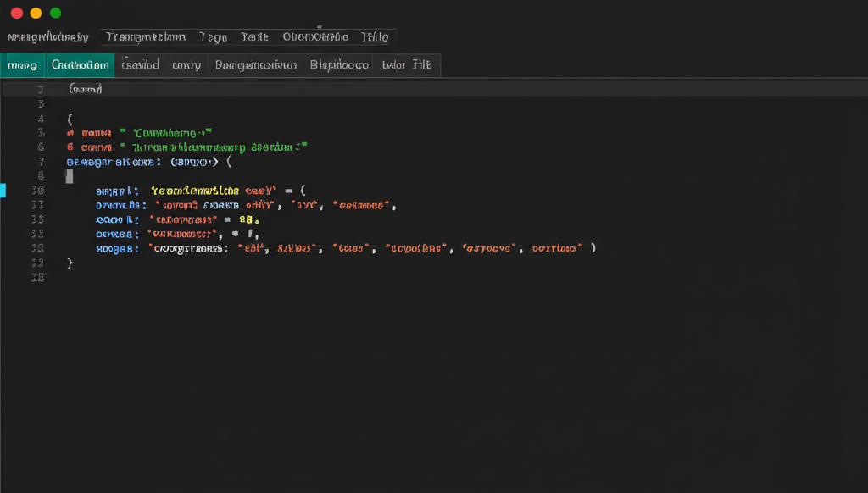Image resolution: width=868 pixels, height=493 pixels.
Task: Click the closing brace below the code block
Action: (70, 263)
